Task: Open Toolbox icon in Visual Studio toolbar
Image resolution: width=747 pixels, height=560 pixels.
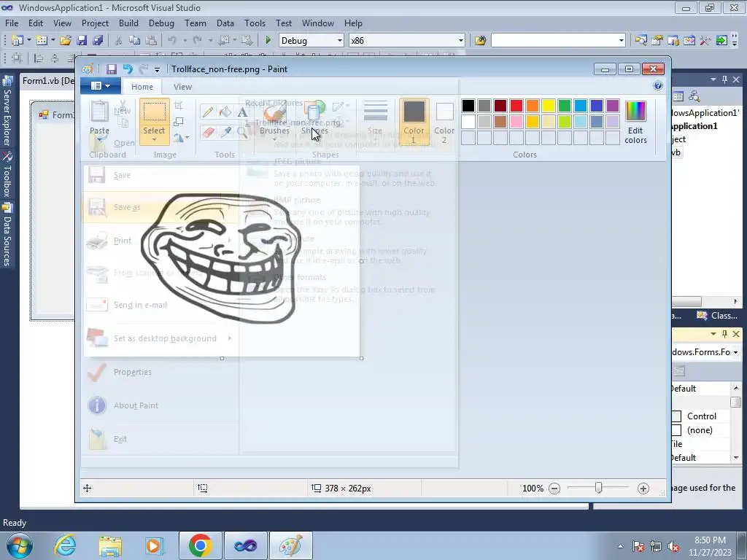Action: coord(689,41)
